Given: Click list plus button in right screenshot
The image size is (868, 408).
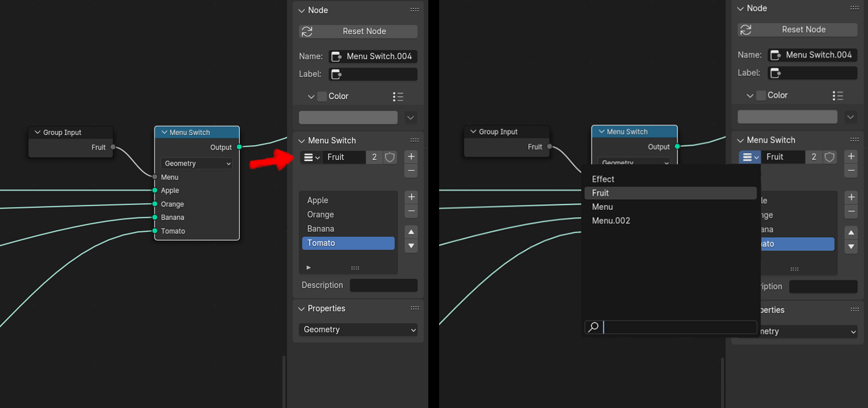Looking at the screenshot, I should [851, 197].
